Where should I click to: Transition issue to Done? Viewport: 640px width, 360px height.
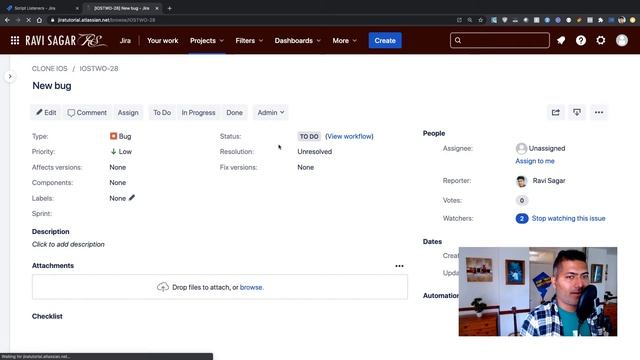pyautogui.click(x=234, y=112)
